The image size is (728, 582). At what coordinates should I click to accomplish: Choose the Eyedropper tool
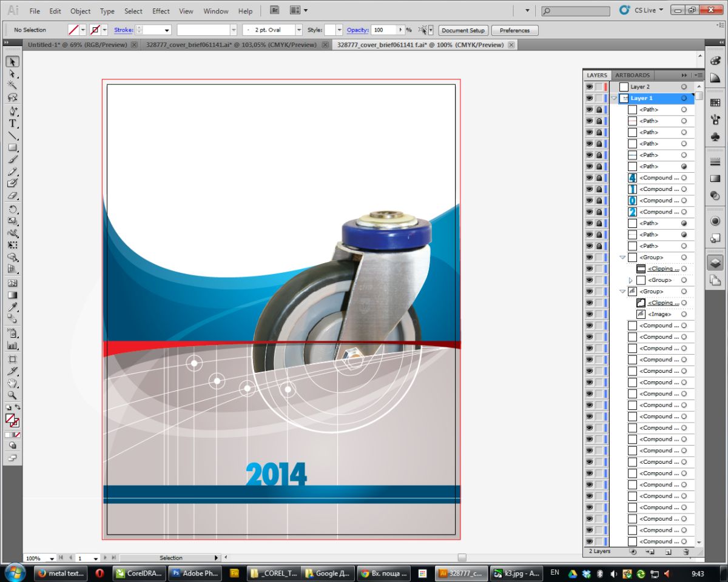tap(12, 307)
